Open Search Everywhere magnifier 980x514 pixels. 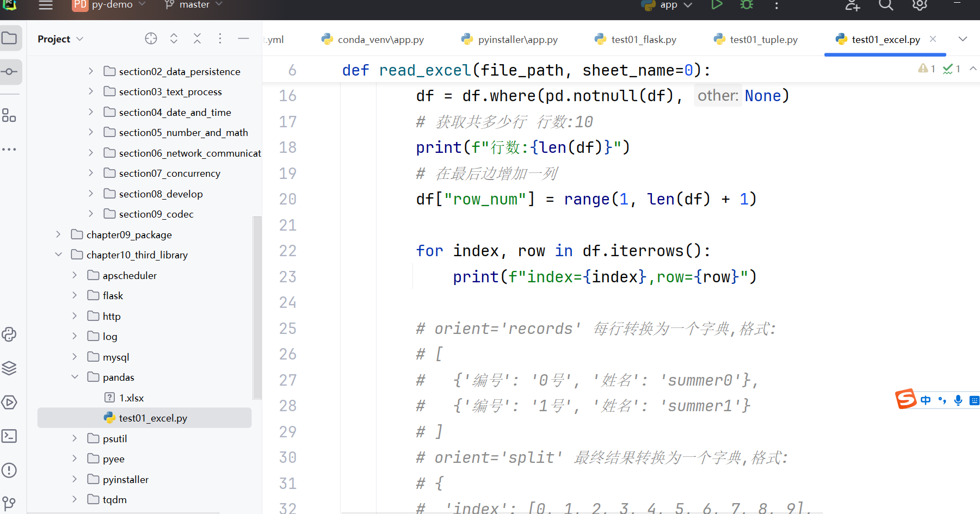886,5
